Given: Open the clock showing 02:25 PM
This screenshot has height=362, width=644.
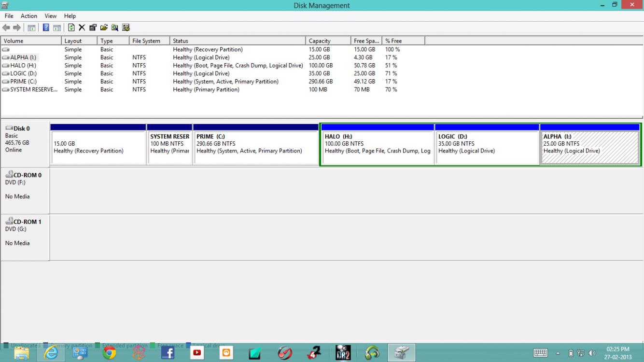Looking at the screenshot, I should (x=618, y=353).
